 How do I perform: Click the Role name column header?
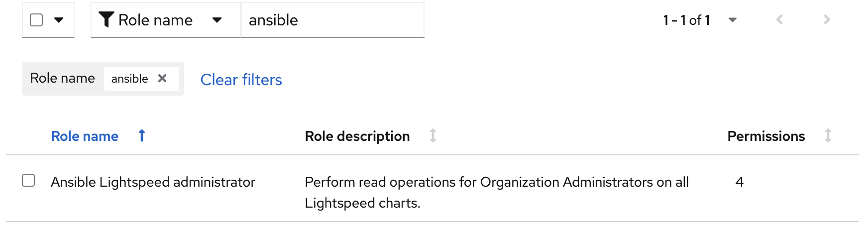[85, 136]
